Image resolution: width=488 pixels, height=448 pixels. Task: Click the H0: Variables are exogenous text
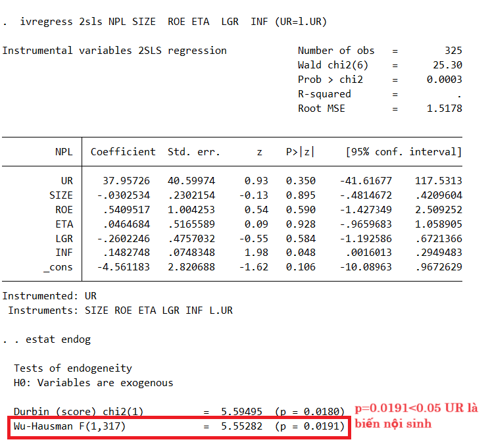click(x=93, y=383)
